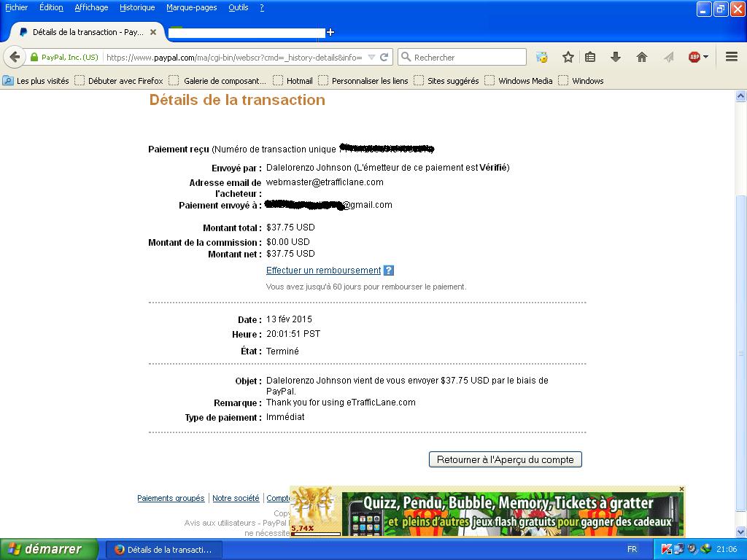The height and width of the screenshot is (560, 747).
Task: Click the Détails de la transaction heading
Action: click(x=237, y=99)
